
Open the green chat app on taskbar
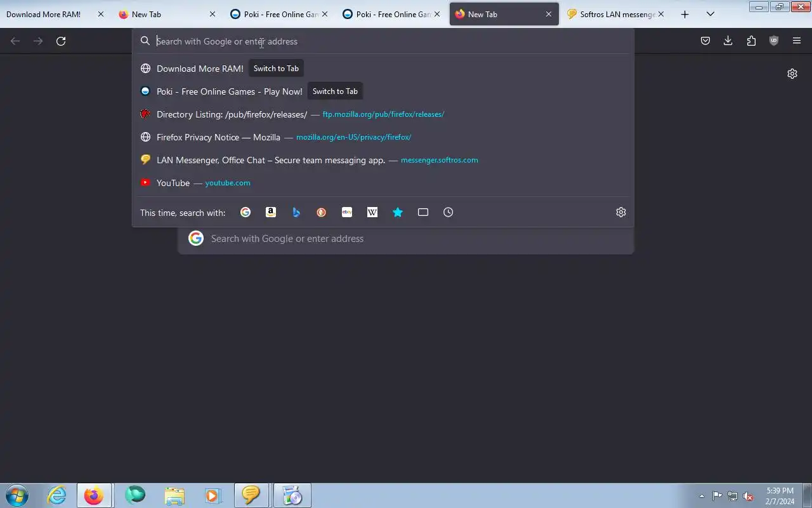[134, 495]
